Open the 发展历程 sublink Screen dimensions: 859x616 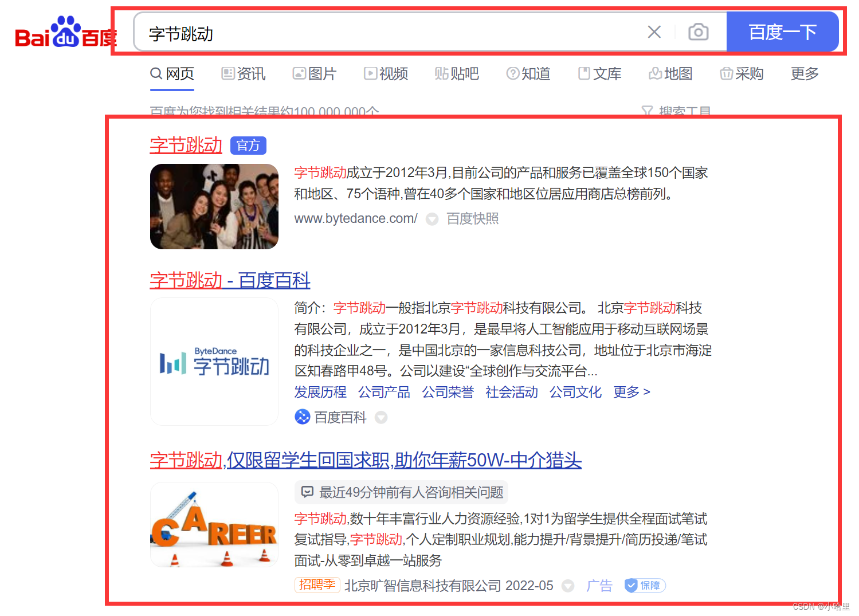click(320, 393)
